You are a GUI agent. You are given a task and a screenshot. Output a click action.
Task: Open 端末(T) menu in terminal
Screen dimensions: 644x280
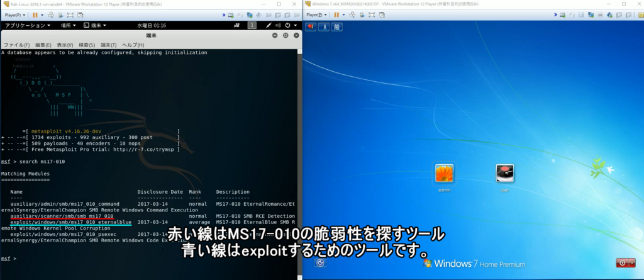point(109,45)
